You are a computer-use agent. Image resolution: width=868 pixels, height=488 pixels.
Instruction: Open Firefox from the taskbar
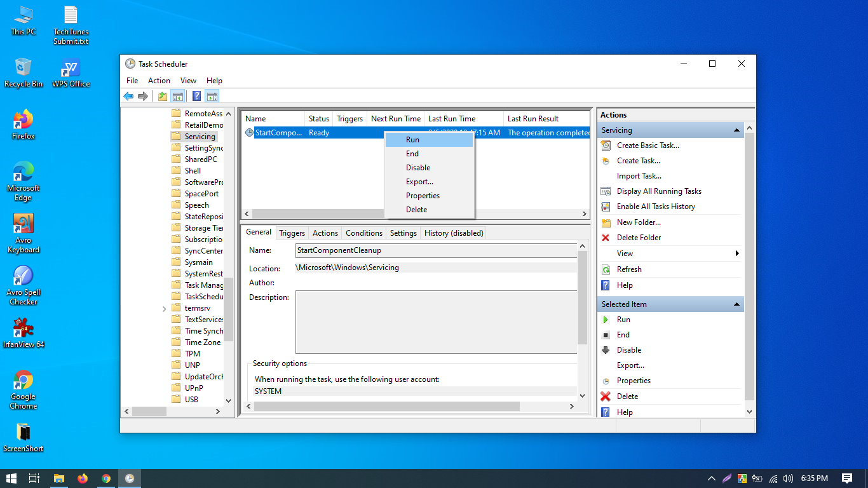[83, 478]
